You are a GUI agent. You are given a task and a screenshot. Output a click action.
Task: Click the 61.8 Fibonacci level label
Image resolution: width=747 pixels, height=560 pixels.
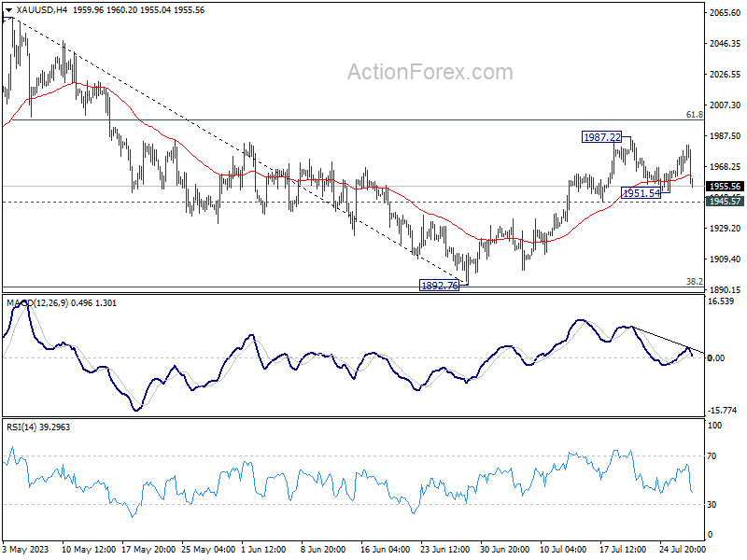click(694, 114)
